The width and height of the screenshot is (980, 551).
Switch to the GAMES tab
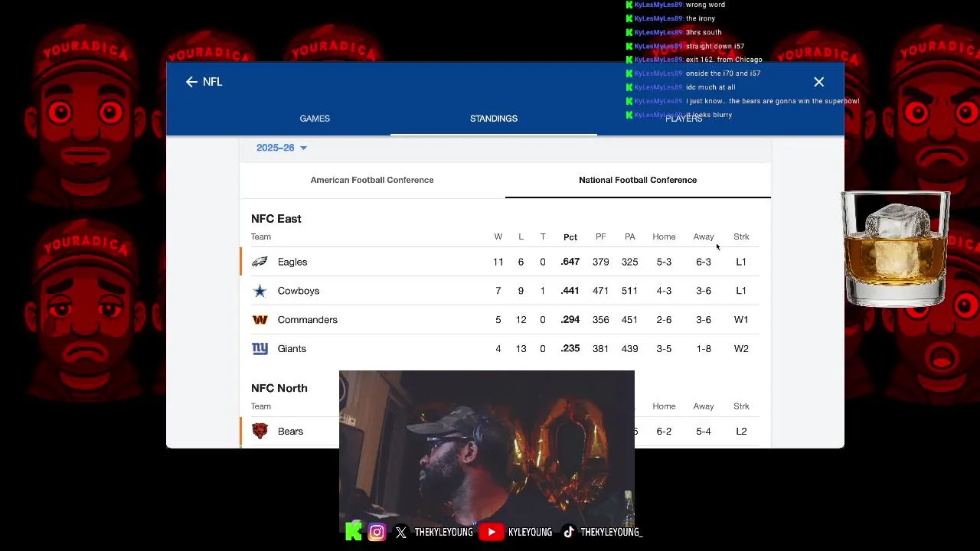[x=315, y=119]
